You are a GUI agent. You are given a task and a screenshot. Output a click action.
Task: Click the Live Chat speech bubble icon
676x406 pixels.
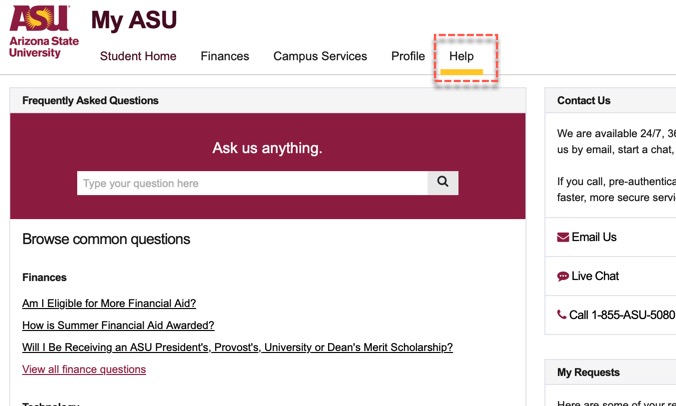click(x=563, y=276)
